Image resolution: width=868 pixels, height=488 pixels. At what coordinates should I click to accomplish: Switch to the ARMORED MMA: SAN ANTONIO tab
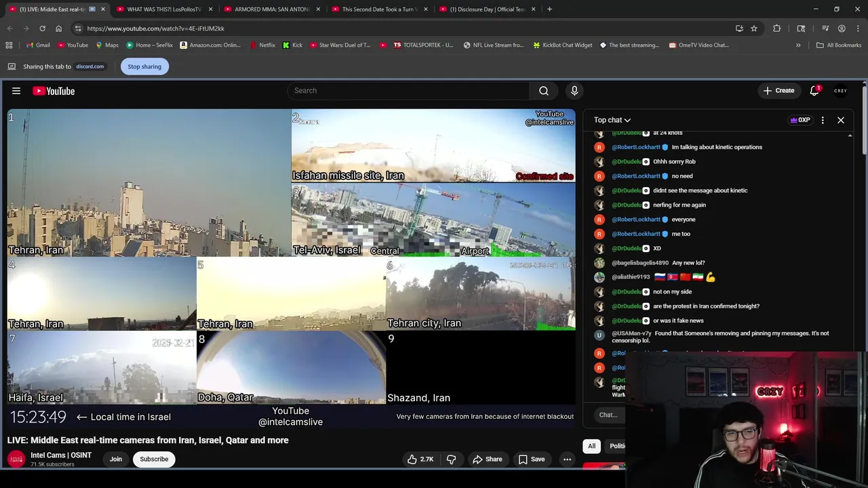(x=271, y=9)
